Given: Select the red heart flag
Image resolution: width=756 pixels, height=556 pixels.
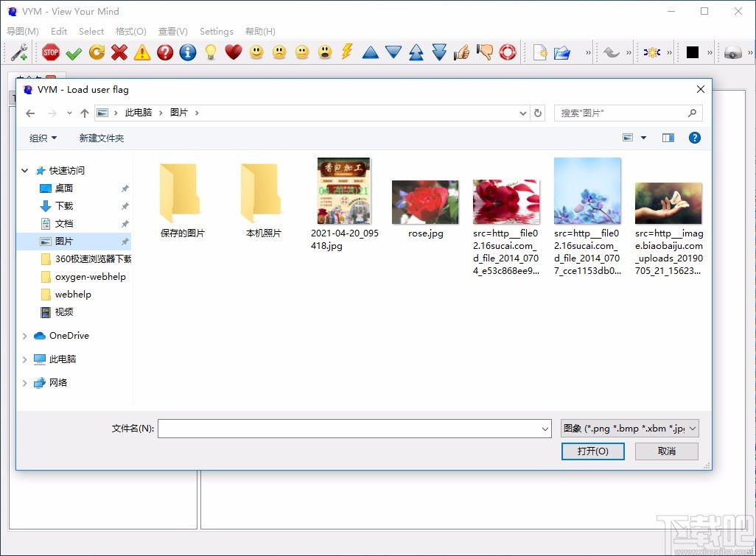Looking at the screenshot, I should (x=234, y=52).
